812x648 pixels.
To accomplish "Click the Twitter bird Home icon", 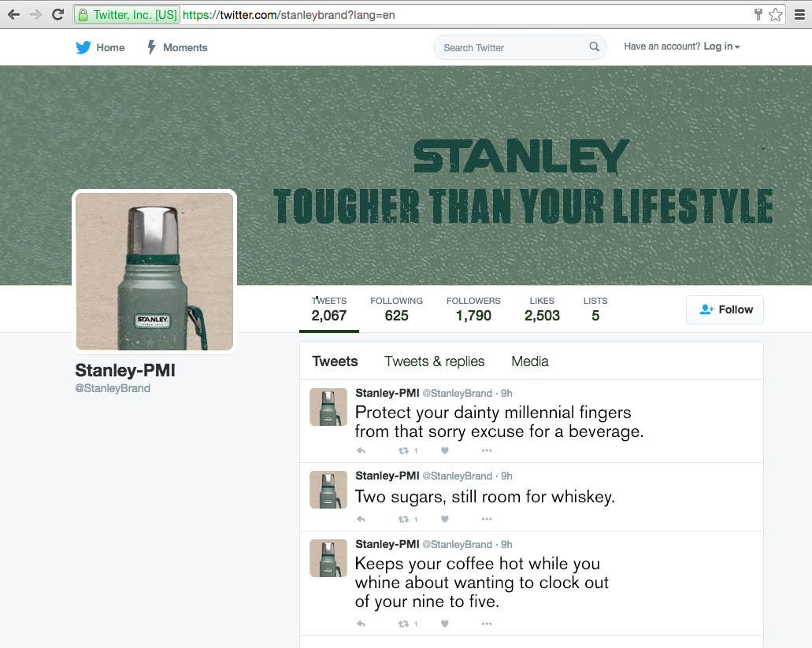I will 83,47.
